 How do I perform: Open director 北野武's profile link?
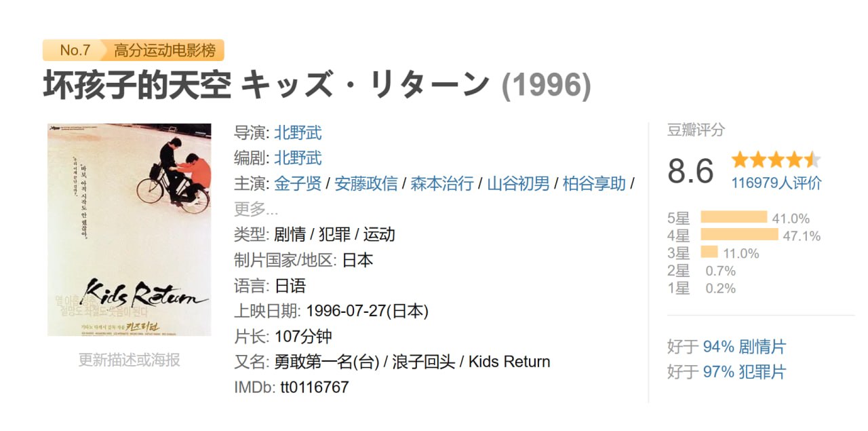pos(299,133)
